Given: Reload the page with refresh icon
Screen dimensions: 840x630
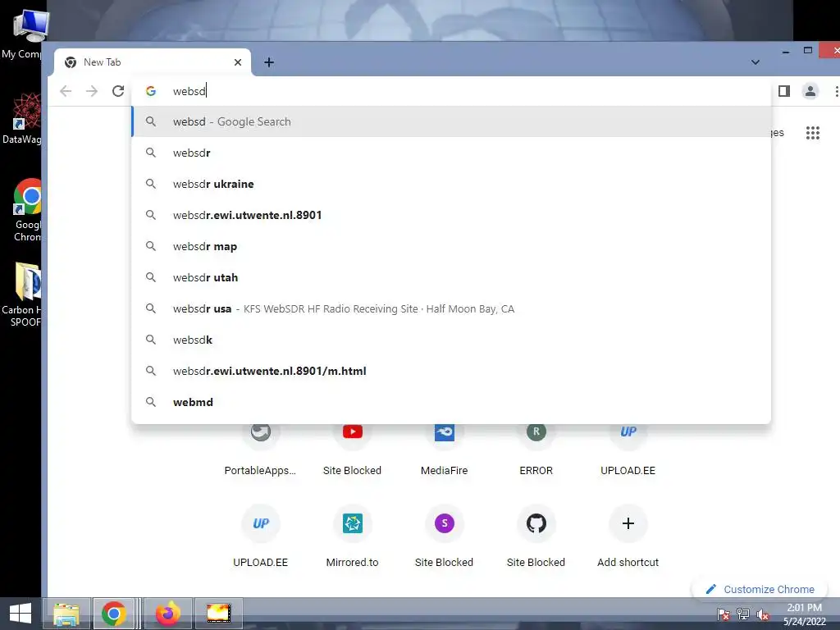Looking at the screenshot, I should [118, 91].
